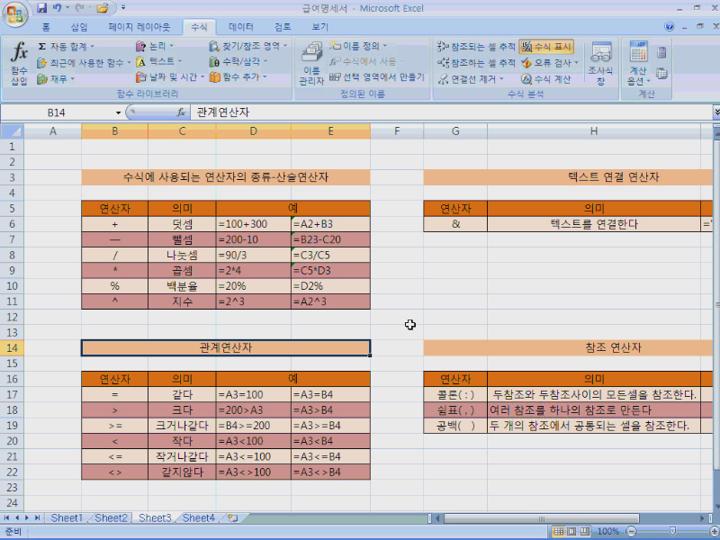Click the 100% zoom level
This screenshot has height=540, width=720.
pyautogui.click(x=608, y=532)
